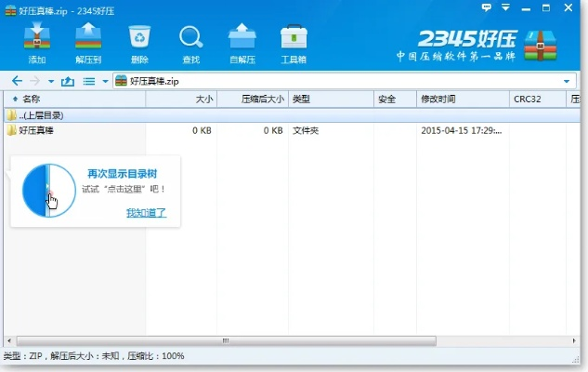The width and height of the screenshot is (588, 372).
Task: Click the address bar showing 好压真棒.zip
Action: click(344, 81)
